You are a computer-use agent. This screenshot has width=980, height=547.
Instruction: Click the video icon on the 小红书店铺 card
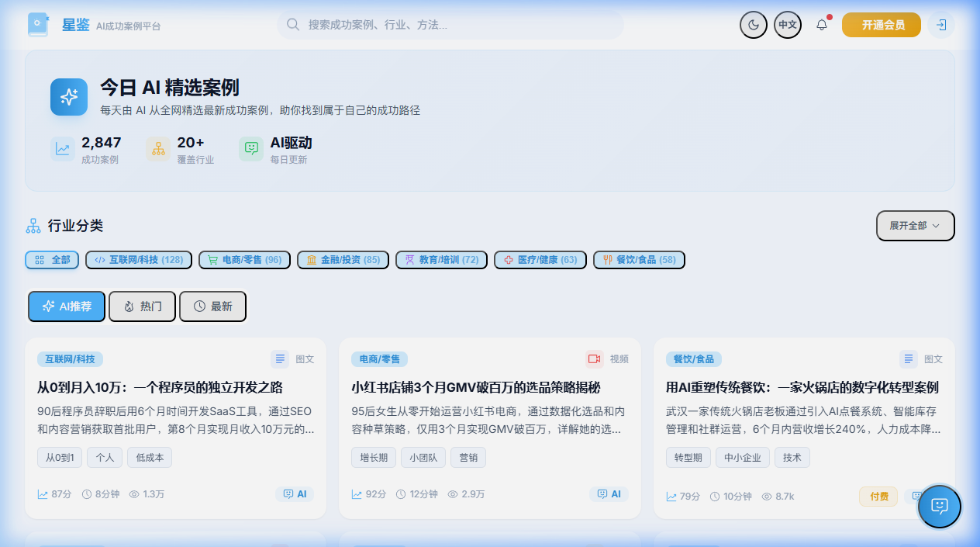click(x=595, y=359)
